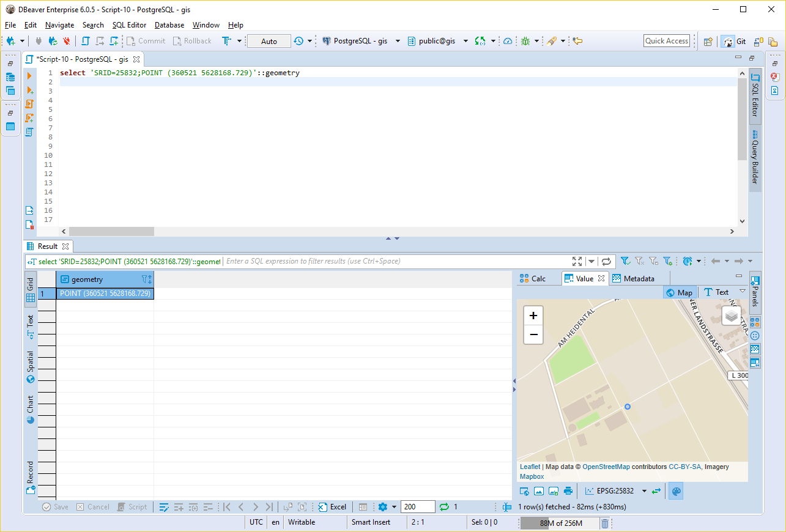Click the zoom in button on the map
Screen dimensions: 786x532
tap(533, 315)
